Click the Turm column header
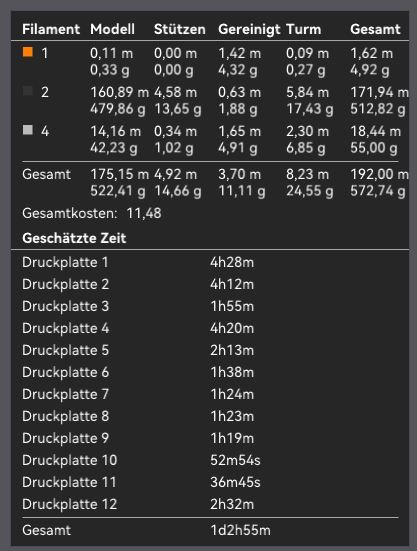Viewport: 417px width, 551px height. pyautogui.click(x=304, y=29)
